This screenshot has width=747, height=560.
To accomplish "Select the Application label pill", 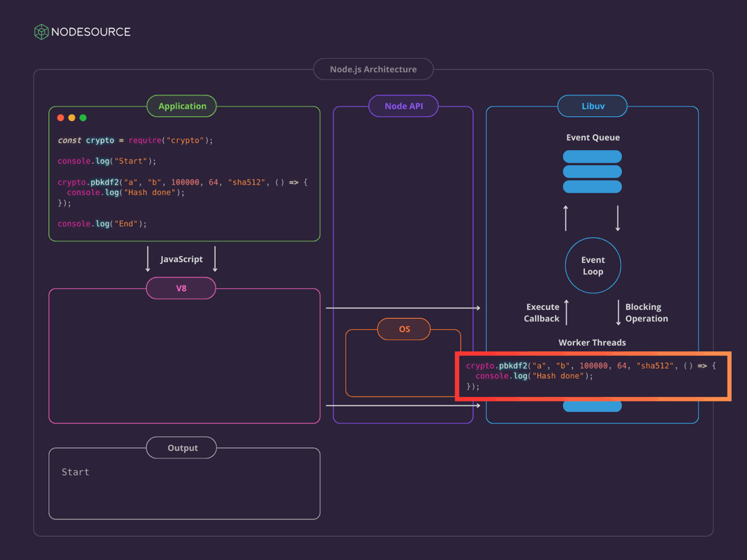I will tap(182, 106).
